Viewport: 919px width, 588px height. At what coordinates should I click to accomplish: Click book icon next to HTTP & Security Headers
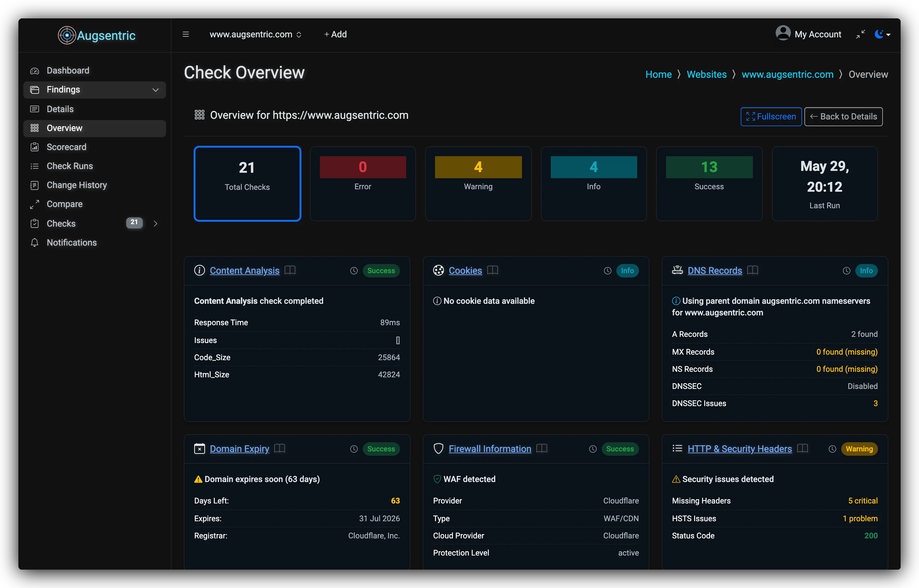pos(803,449)
